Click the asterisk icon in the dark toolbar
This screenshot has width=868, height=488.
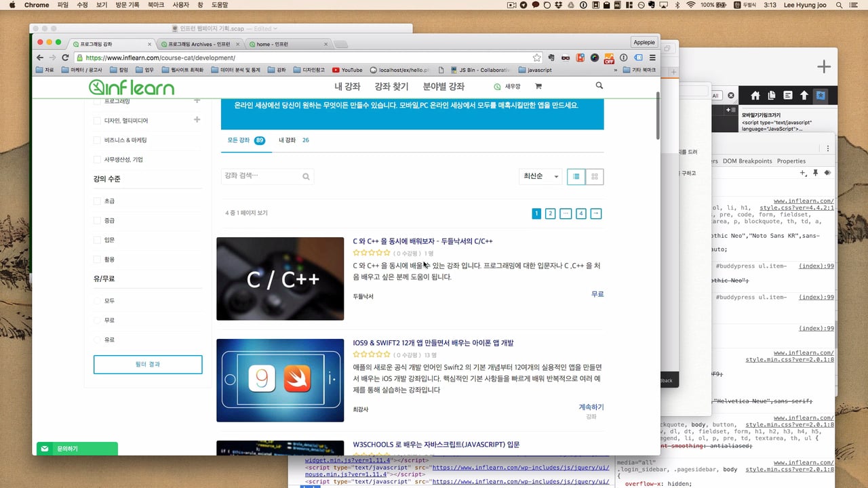pyautogui.click(x=821, y=96)
